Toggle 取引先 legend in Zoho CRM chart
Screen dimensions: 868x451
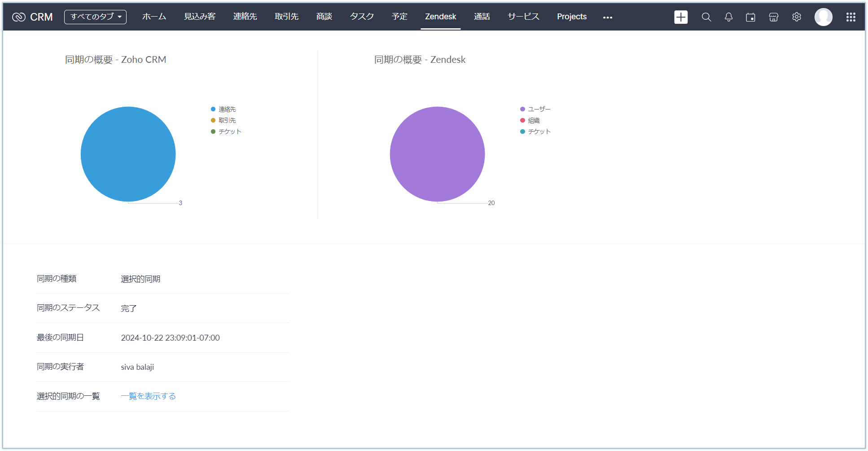(x=224, y=120)
